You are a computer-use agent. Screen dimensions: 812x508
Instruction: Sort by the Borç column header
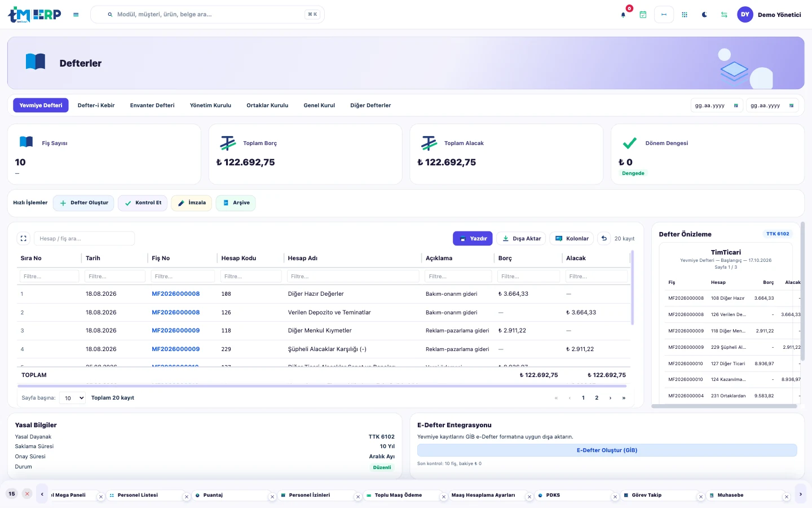(x=505, y=259)
